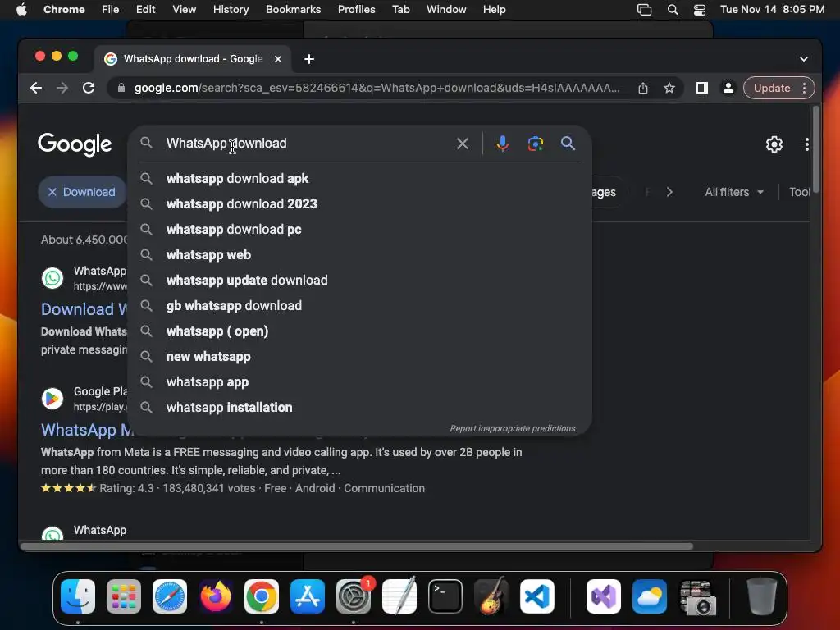Show more filter chips with arrow
This screenshot has height=630, width=840.
[x=669, y=192]
